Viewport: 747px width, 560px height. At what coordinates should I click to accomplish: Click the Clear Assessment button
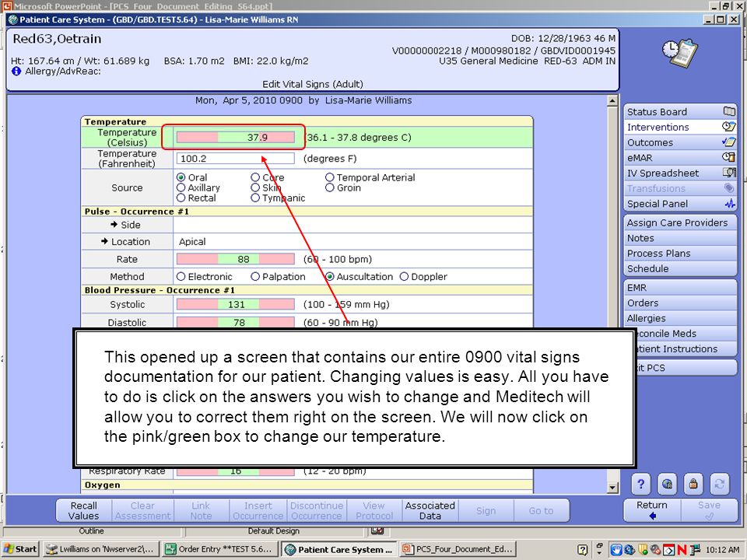(142, 510)
